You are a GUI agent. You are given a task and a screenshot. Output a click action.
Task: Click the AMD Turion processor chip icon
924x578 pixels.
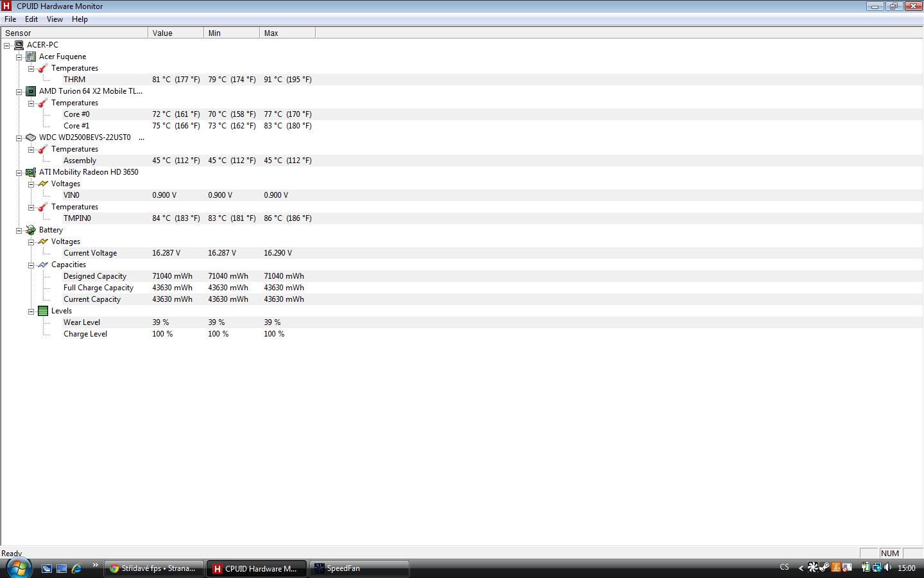31,91
